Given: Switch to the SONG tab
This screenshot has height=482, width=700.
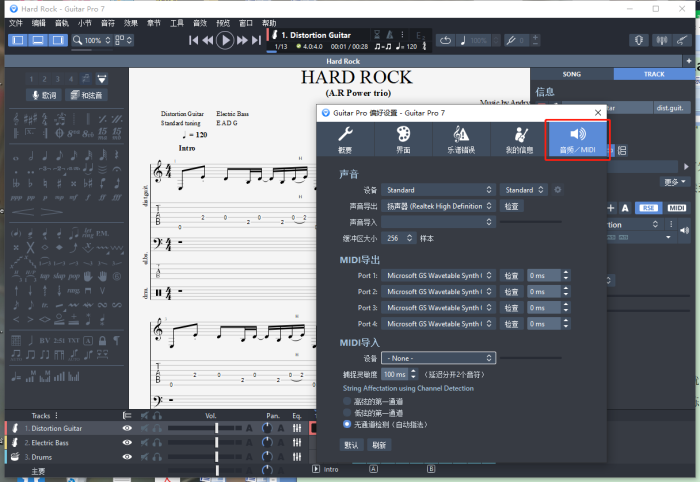Looking at the screenshot, I should pyautogui.click(x=571, y=74).
